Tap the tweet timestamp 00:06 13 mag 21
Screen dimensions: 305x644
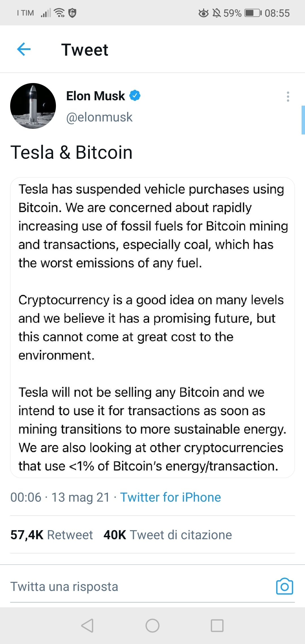click(x=60, y=497)
